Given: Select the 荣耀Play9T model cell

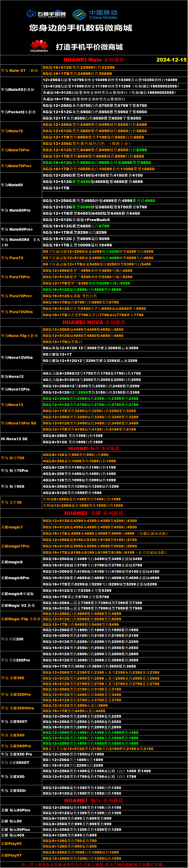Looking at the screenshot, I should click(x=21, y=855).
